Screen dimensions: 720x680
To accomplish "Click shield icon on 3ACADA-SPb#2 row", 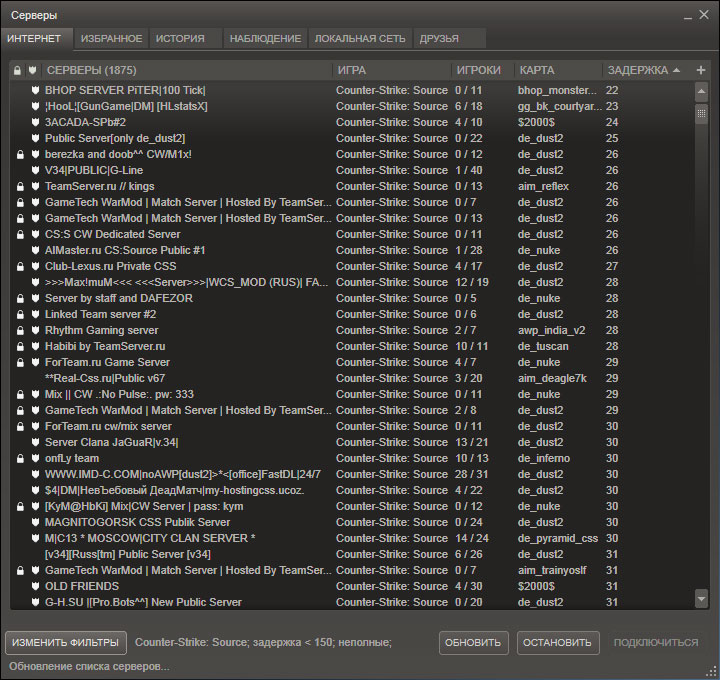I will tap(35, 122).
